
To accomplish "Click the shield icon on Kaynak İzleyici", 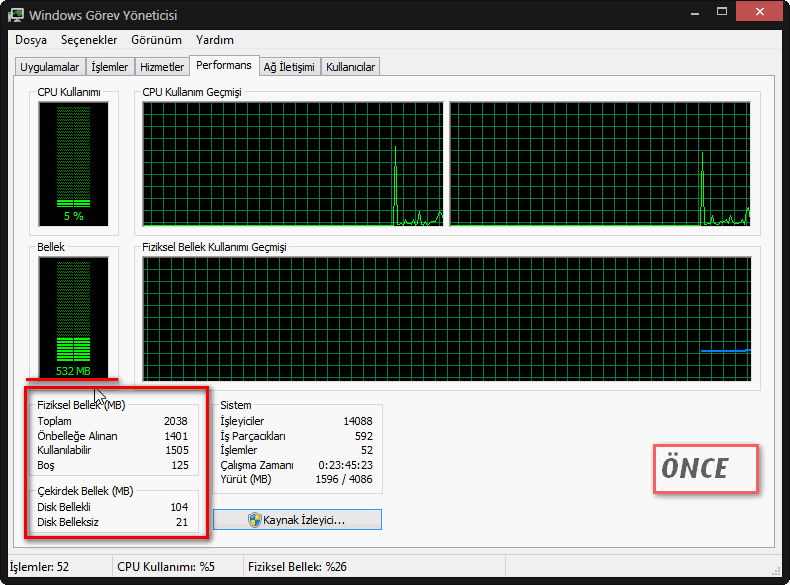I will tap(254, 520).
